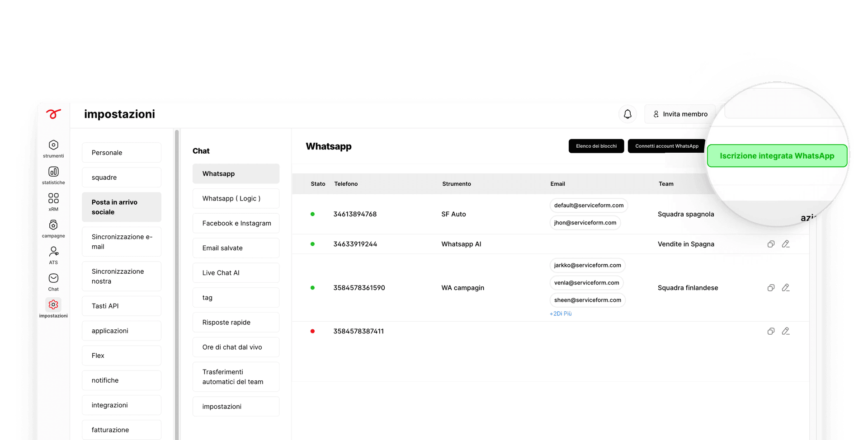Open the strumenti sidebar icon

53,148
